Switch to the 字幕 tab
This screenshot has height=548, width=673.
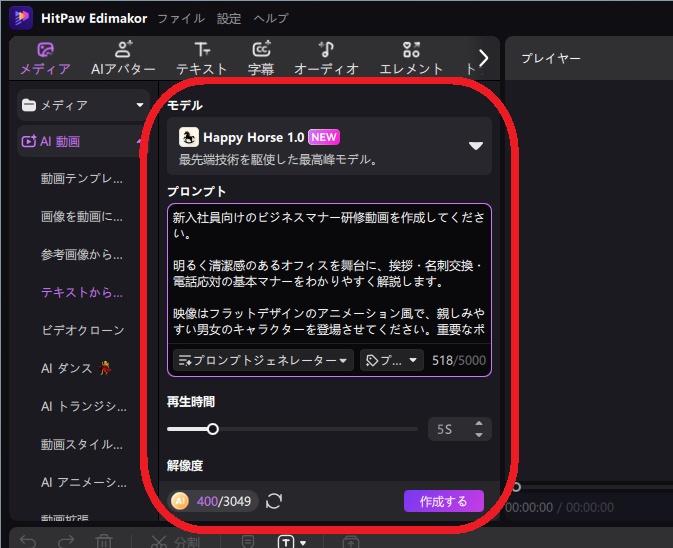point(261,58)
